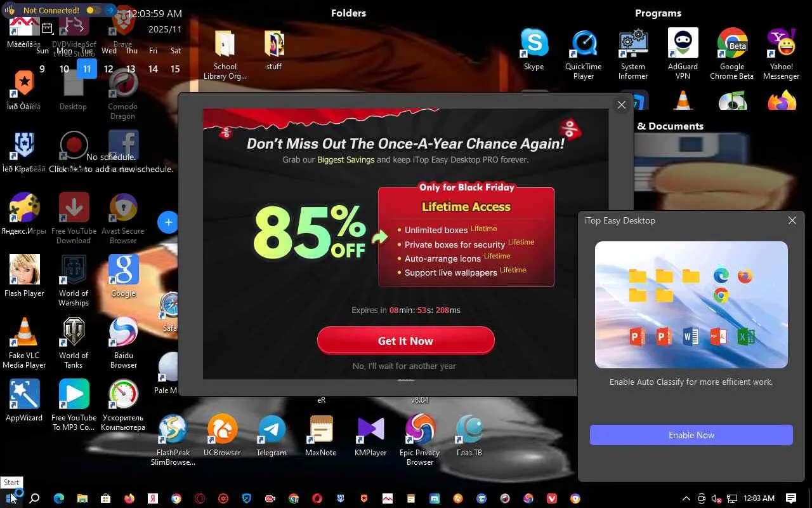Close the Black Friday promotion popup
The height and width of the screenshot is (508, 812).
click(622, 105)
